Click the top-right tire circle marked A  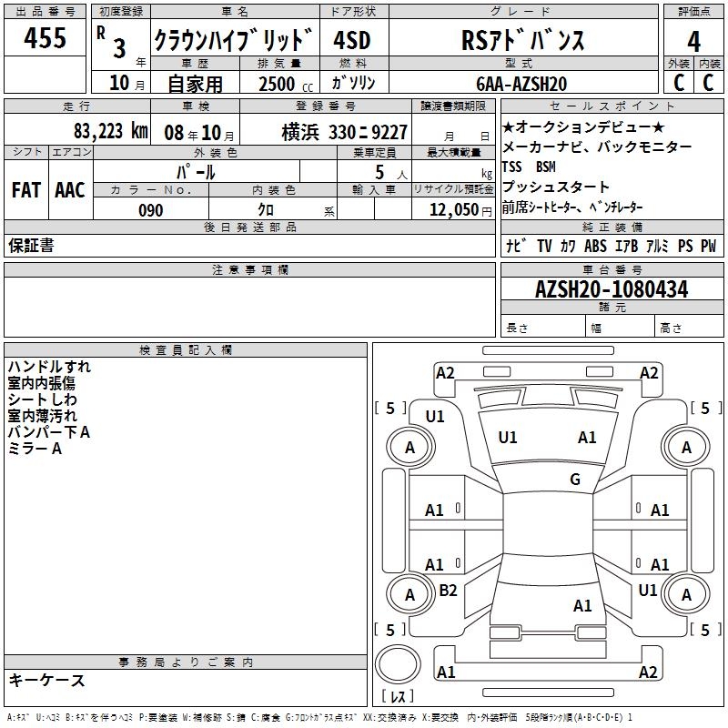686,447
